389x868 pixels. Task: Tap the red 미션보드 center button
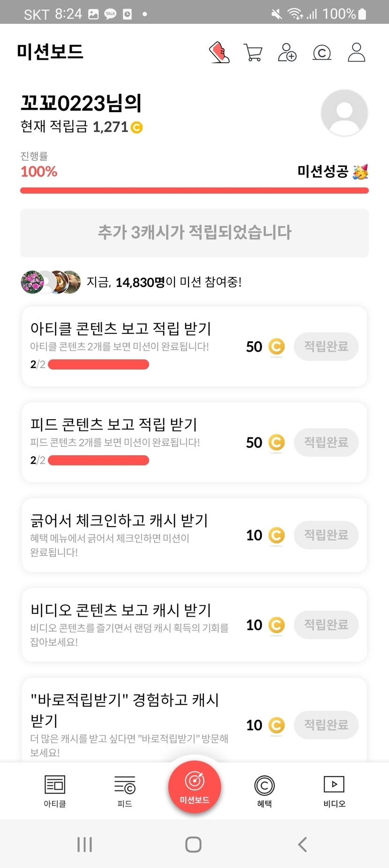(194, 787)
